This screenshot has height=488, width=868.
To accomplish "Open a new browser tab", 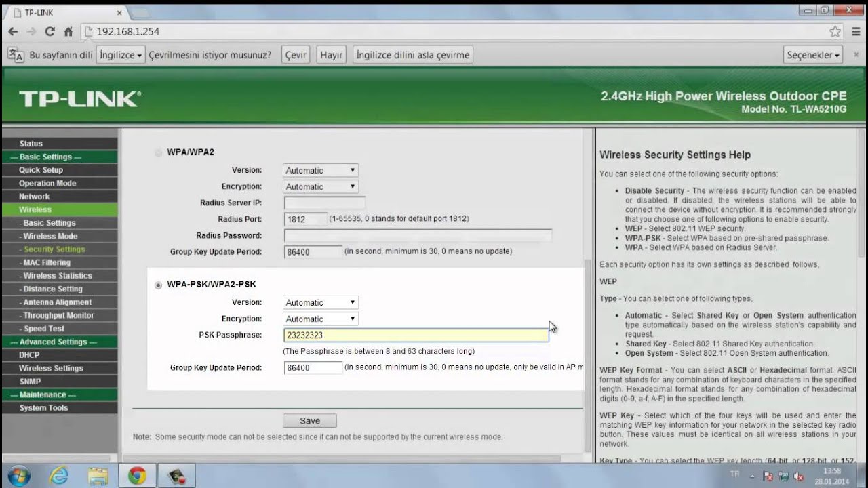I will [139, 13].
